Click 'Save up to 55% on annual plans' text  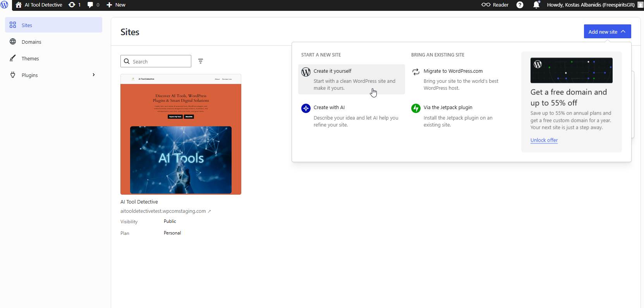click(x=571, y=120)
